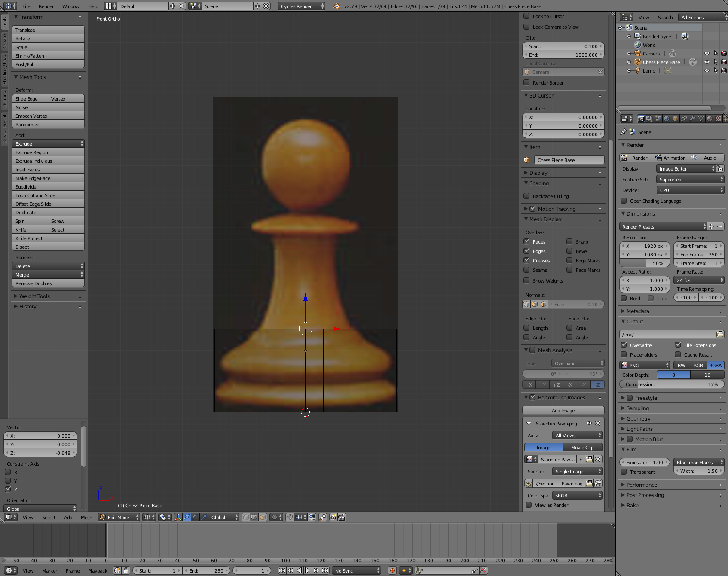The width and height of the screenshot is (728, 576).
Task: Enable the Translate manipulator arrow icon
Action: 187,517
